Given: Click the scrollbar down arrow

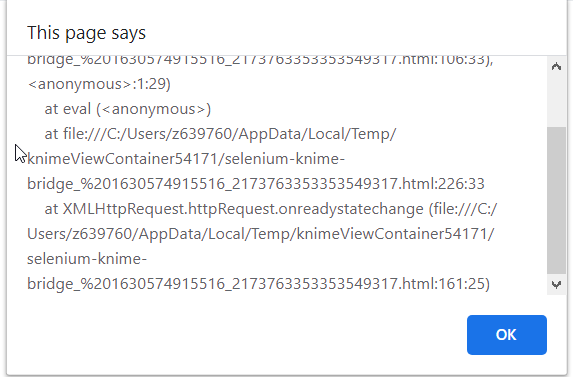Looking at the screenshot, I should 556,284.
